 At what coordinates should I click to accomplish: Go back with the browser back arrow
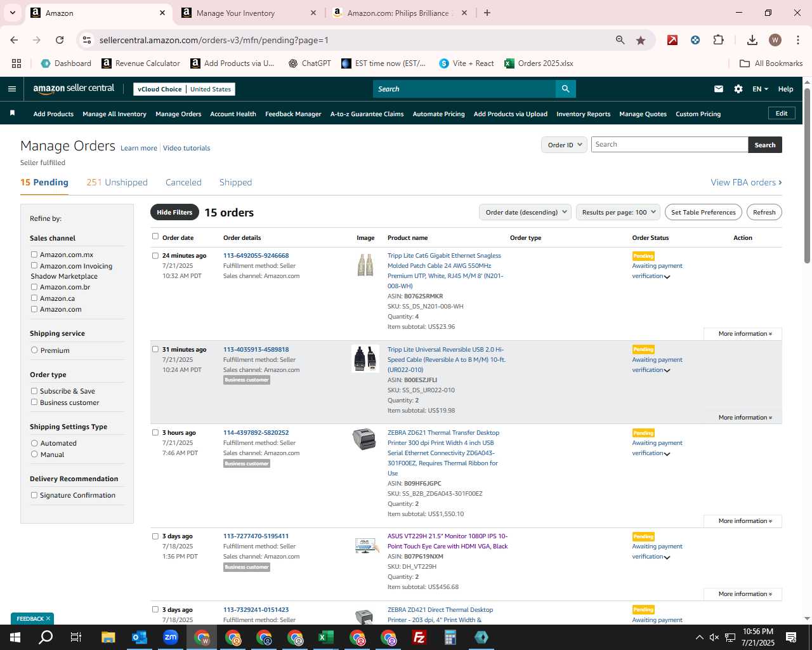tap(14, 40)
